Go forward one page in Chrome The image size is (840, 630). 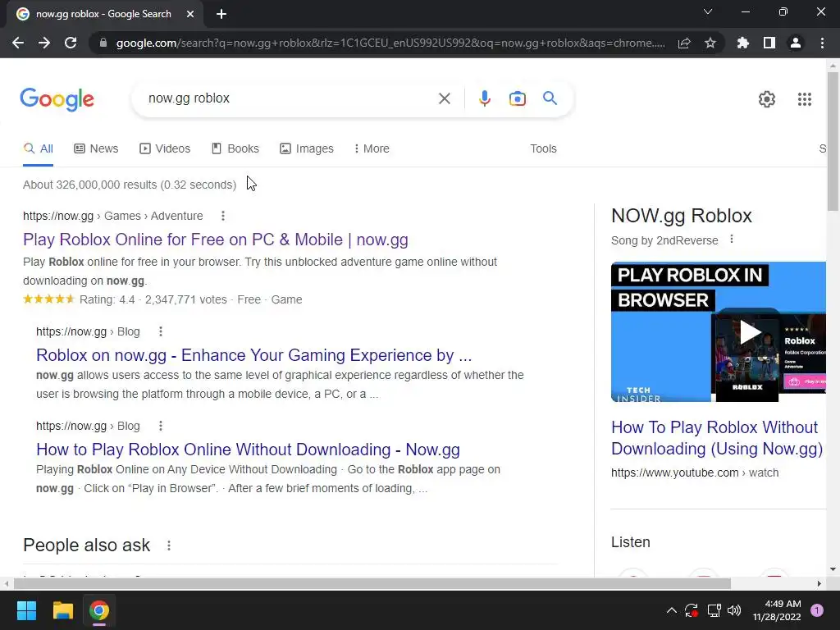44,43
